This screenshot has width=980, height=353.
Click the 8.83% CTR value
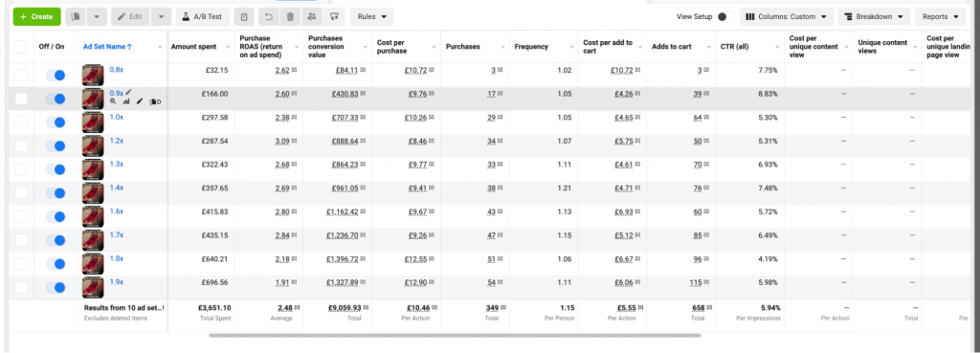click(x=768, y=94)
